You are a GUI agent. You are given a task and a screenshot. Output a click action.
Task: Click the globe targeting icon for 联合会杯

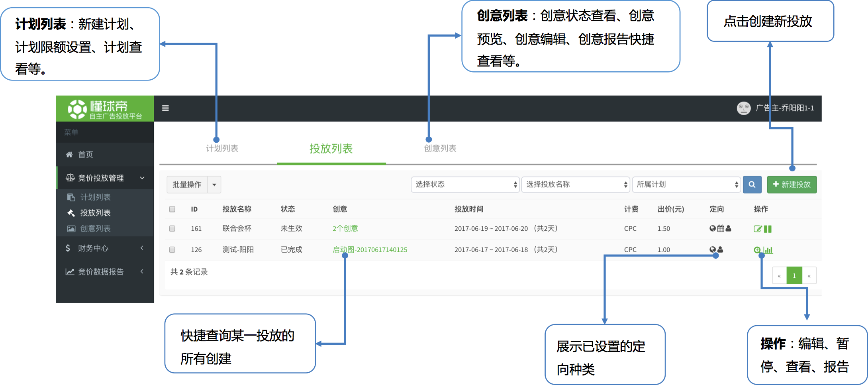(x=713, y=228)
